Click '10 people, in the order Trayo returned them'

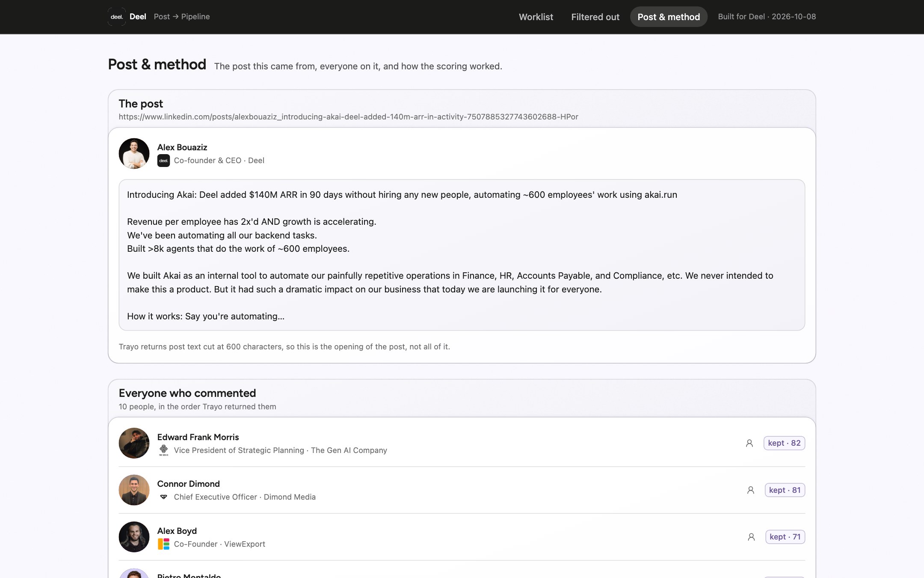[x=197, y=407]
